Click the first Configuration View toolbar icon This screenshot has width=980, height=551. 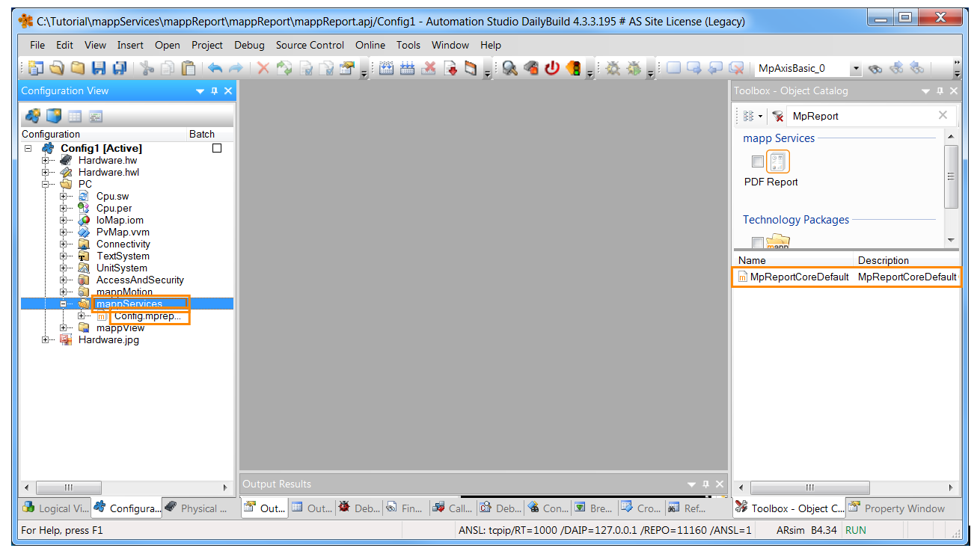(32, 116)
